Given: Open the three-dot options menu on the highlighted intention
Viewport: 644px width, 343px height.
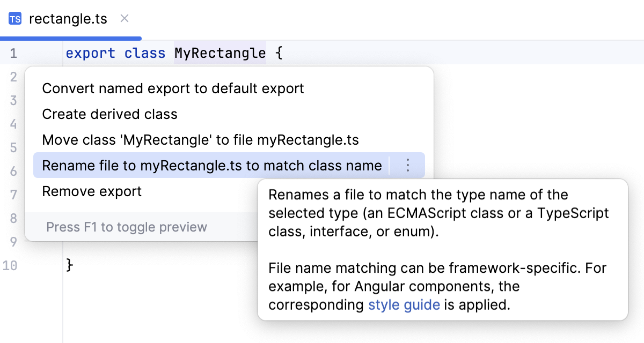Looking at the screenshot, I should tap(407, 166).
